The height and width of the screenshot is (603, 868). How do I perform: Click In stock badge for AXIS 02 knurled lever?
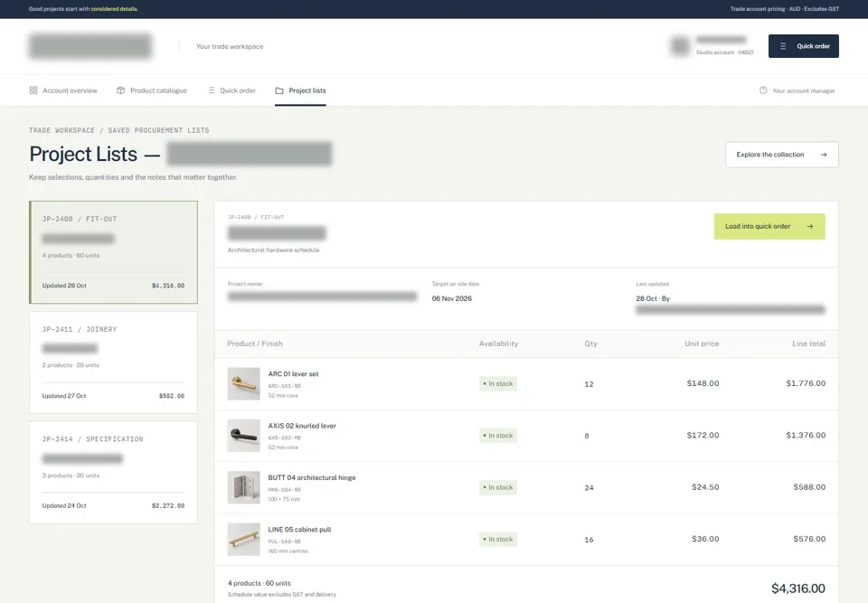click(x=498, y=435)
